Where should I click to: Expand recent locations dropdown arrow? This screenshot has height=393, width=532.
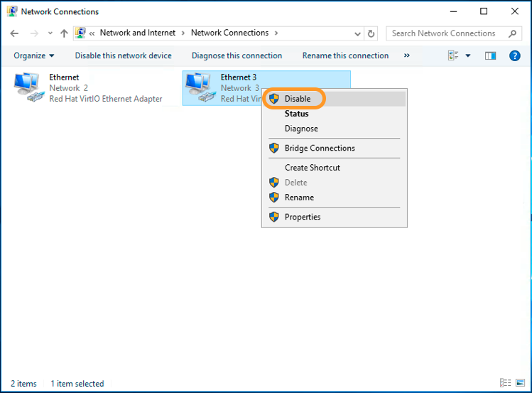(x=50, y=33)
